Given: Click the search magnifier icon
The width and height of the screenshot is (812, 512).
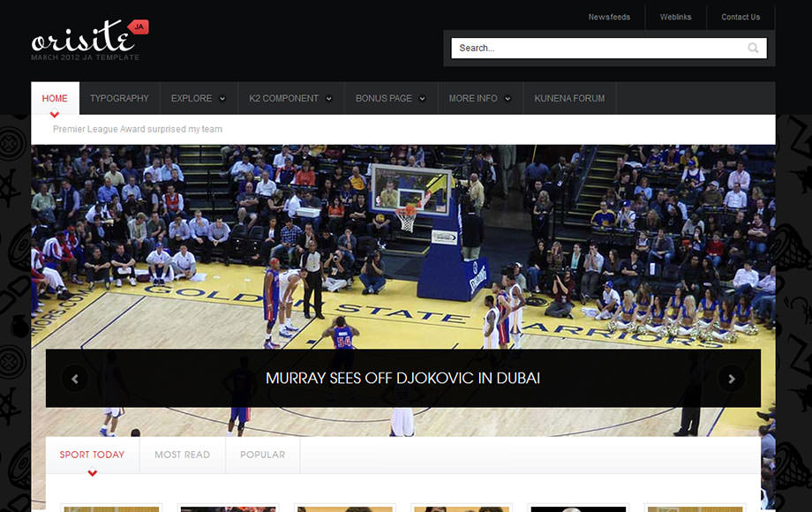Looking at the screenshot, I should (753, 49).
